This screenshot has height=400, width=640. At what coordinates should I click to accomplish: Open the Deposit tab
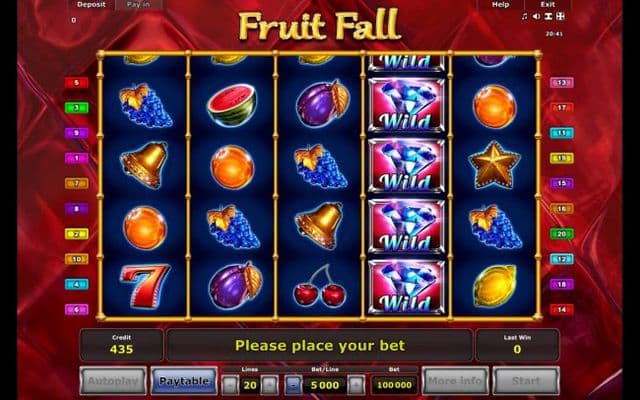click(x=91, y=4)
